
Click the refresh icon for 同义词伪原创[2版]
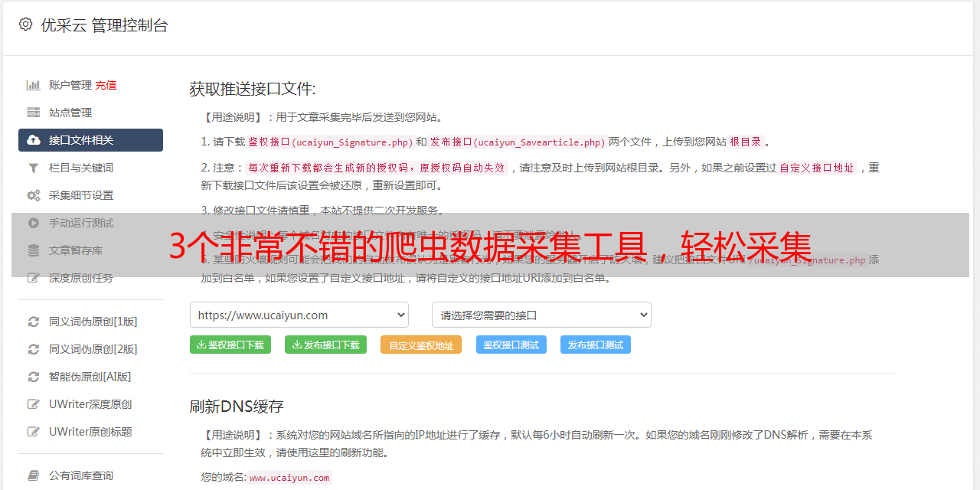click(x=34, y=349)
